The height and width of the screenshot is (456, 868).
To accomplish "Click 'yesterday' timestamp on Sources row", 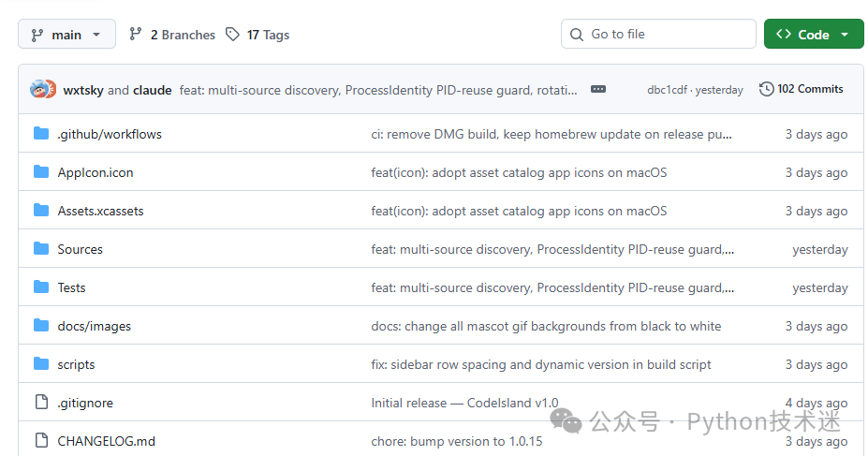I will pyautogui.click(x=820, y=250).
